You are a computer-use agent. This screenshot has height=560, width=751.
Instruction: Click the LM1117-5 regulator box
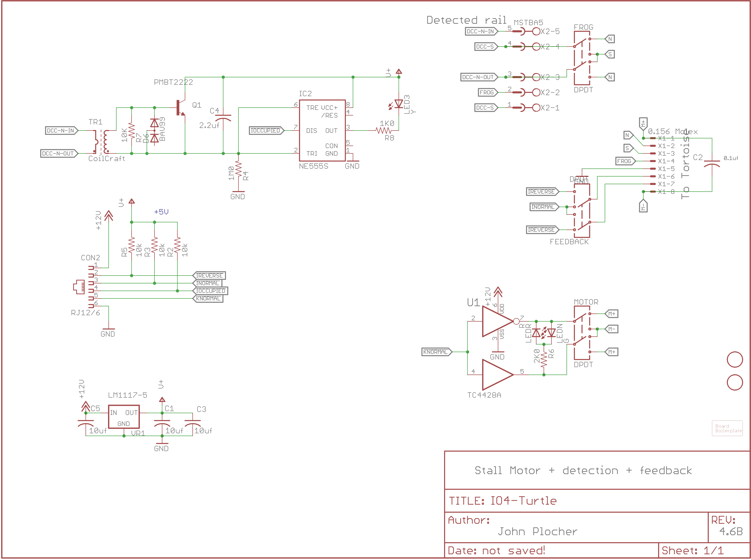point(124,417)
